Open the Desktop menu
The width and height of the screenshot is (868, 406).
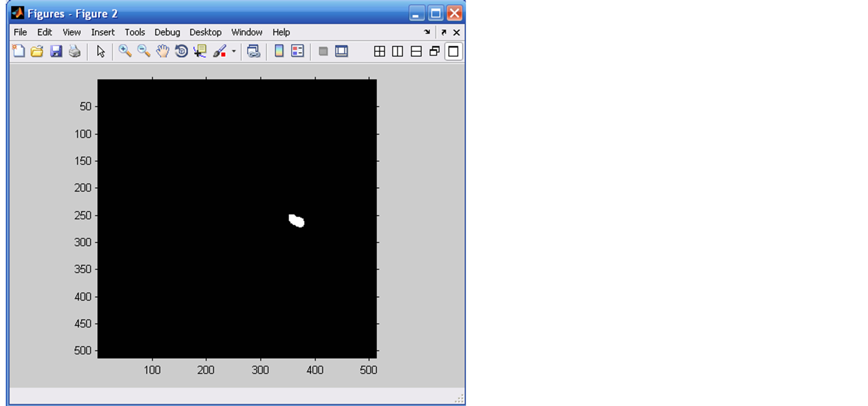click(206, 32)
